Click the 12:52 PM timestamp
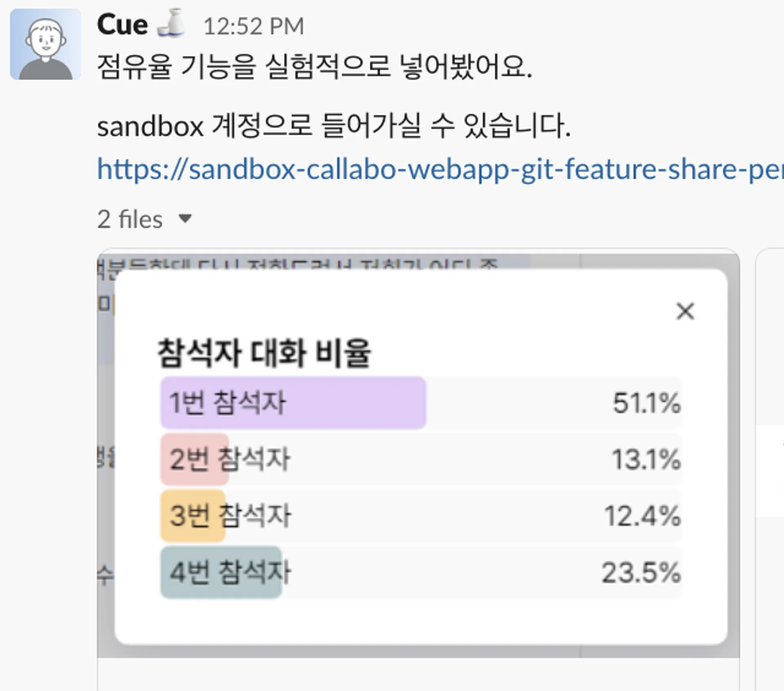784x691 pixels. click(254, 27)
